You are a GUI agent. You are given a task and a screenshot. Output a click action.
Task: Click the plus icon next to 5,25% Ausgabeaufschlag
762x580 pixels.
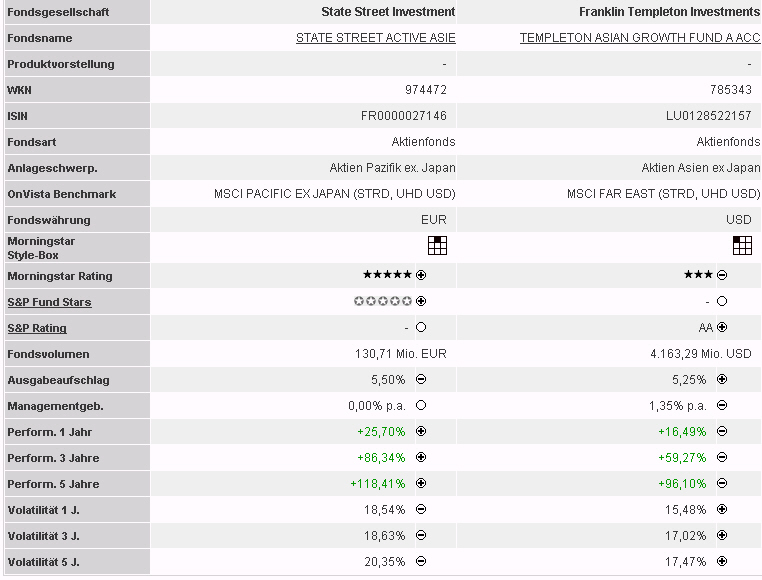(722, 380)
